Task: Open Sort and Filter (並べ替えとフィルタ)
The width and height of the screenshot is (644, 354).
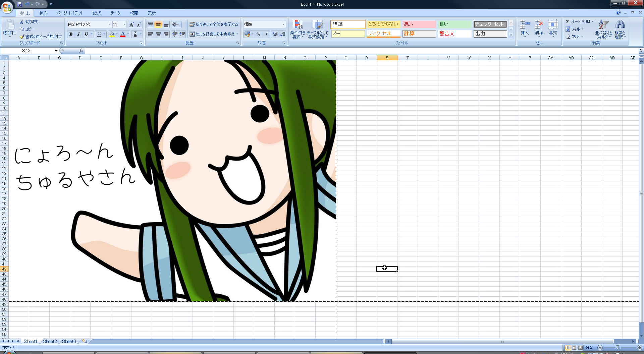Action: pos(604,29)
